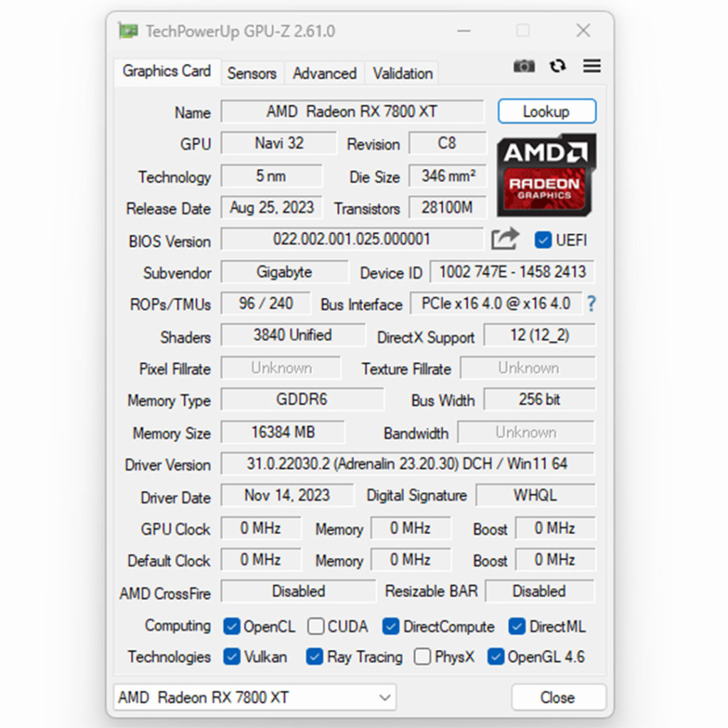The image size is (728, 728).
Task: Click the Name field AMD Radeon RX 7800 XT
Action: [x=353, y=112]
